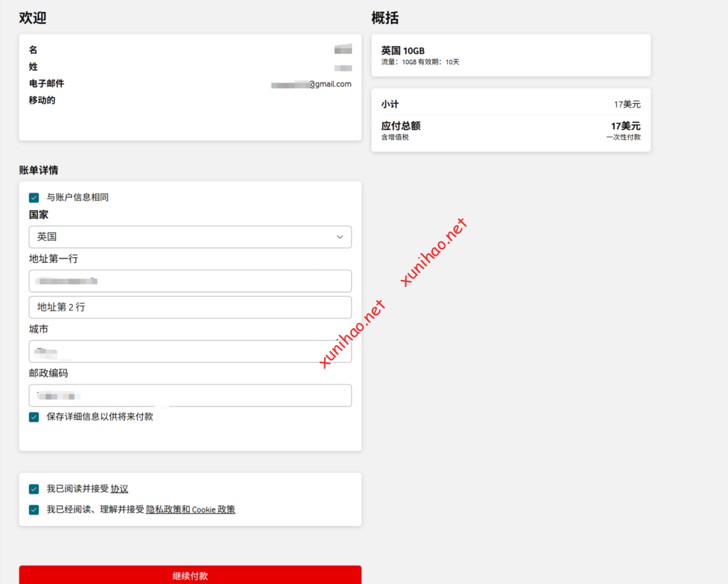Click the chevron arrow in country selector
Image resolution: width=728 pixels, height=584 pixels.
coord(340,237)
